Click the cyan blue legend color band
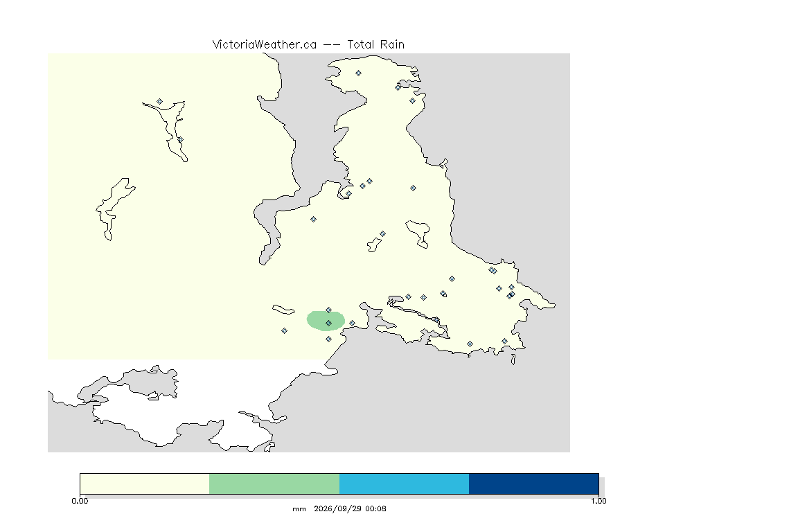This screenshot has height=532, width=798. point(404,484)
